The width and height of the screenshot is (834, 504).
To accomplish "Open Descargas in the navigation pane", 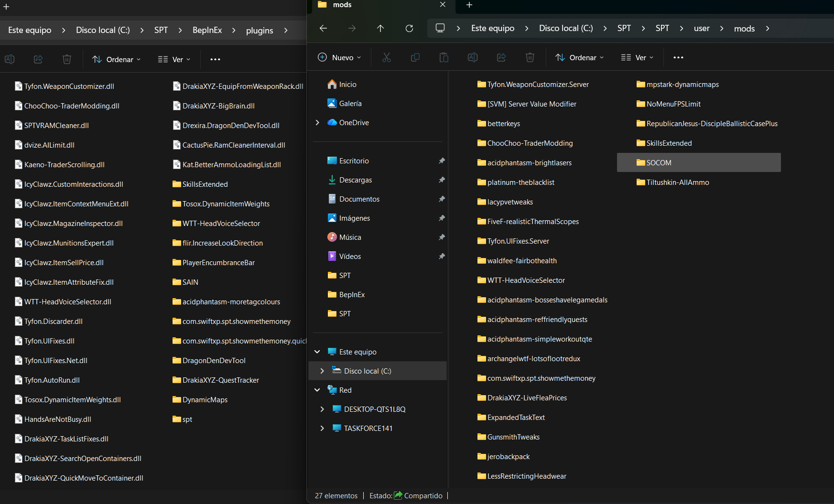I will tap(355, 180).
